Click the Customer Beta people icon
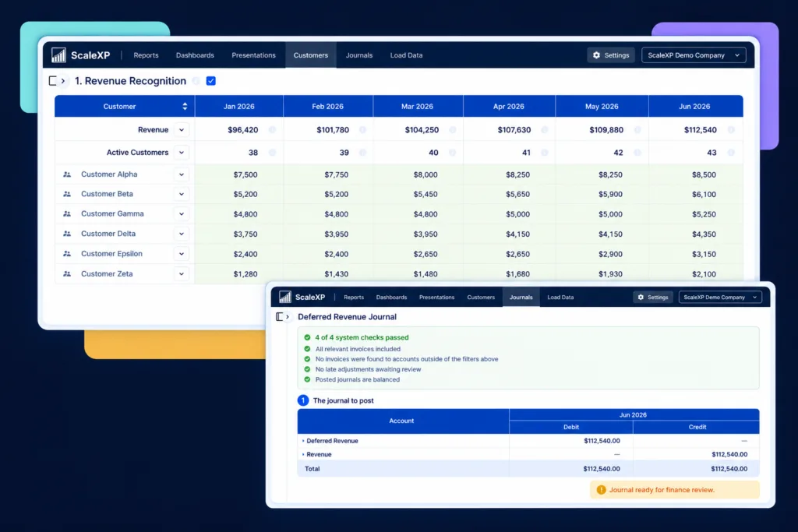The width and height of the screenshot is (798, 532). 67,194
